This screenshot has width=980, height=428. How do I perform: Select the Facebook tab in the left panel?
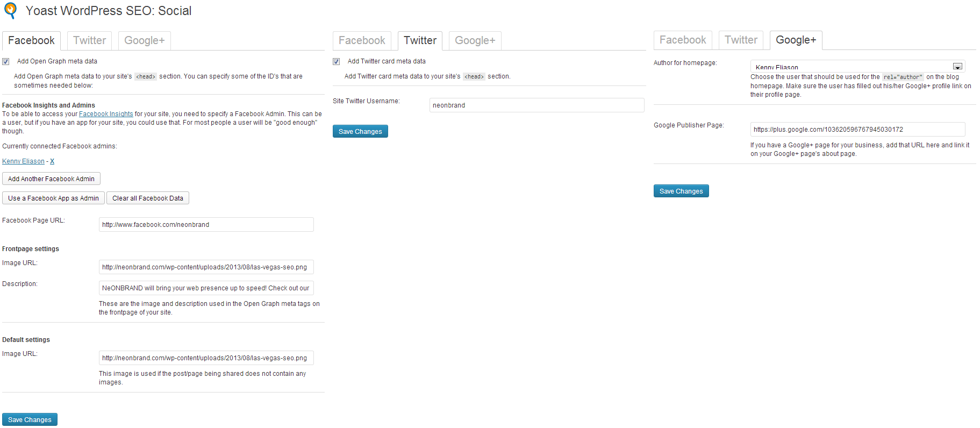(x=31, y=40)
